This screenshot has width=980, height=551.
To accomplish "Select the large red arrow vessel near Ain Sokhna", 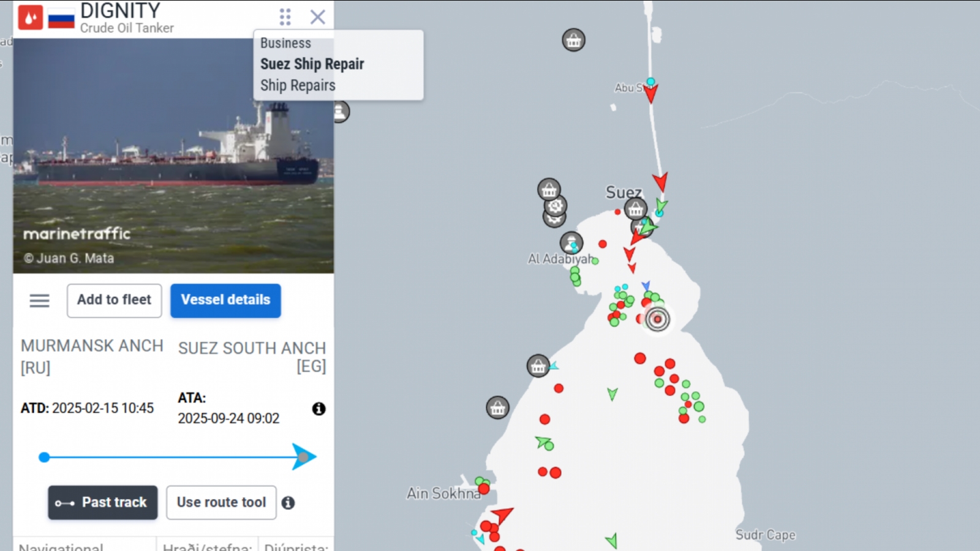I will point(502,514).
